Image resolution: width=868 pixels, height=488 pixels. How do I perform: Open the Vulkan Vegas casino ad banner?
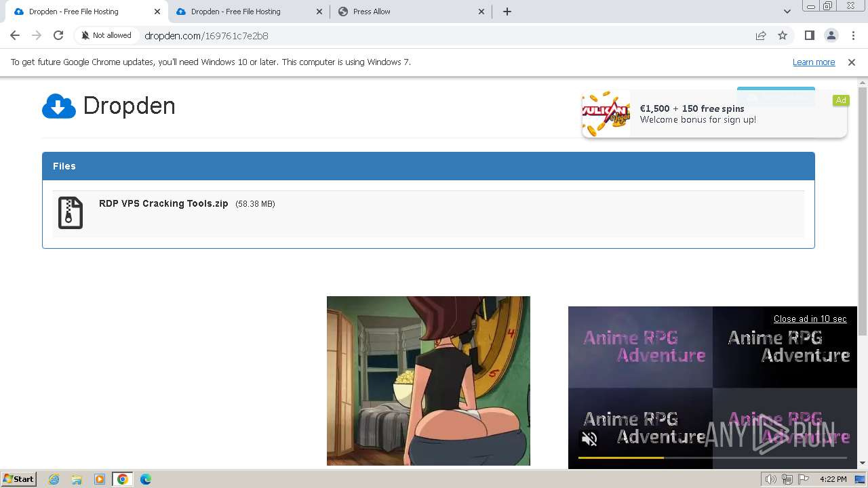[714, 114]
